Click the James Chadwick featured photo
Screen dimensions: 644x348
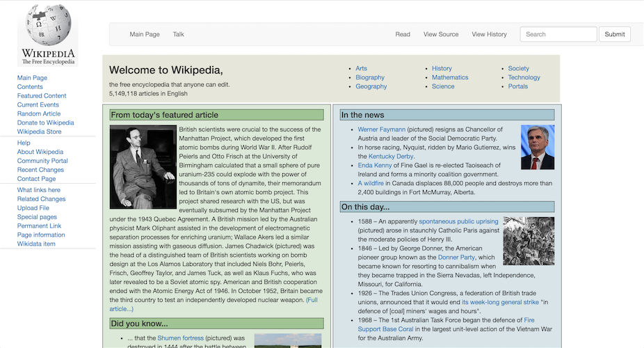(x=143, y=167)
